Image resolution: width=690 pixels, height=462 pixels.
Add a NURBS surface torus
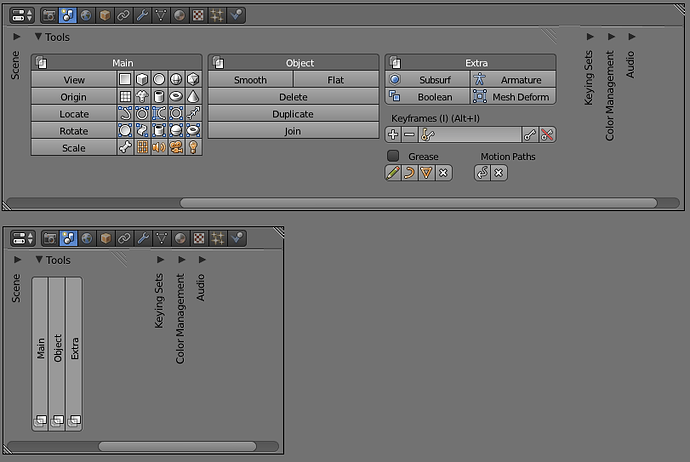click(193, 131)
